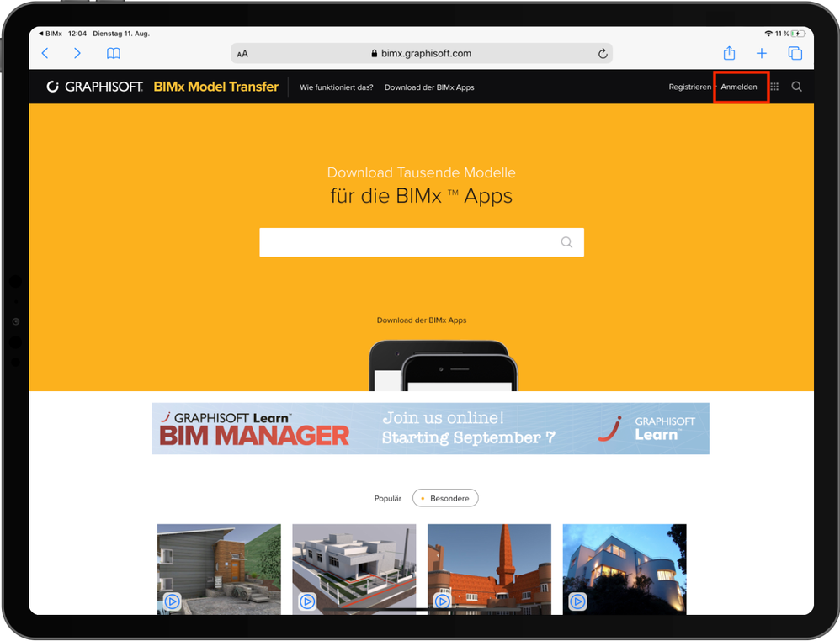Click the Graphisoft logo in header

95,87
